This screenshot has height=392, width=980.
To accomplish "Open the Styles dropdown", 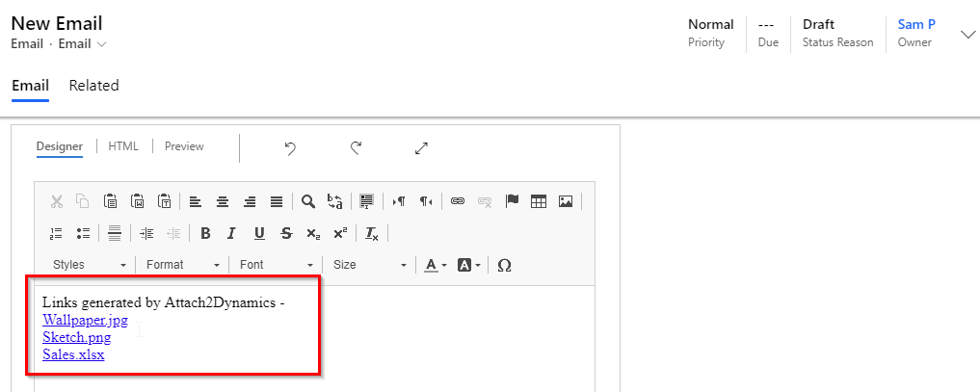I will [89, 265].
